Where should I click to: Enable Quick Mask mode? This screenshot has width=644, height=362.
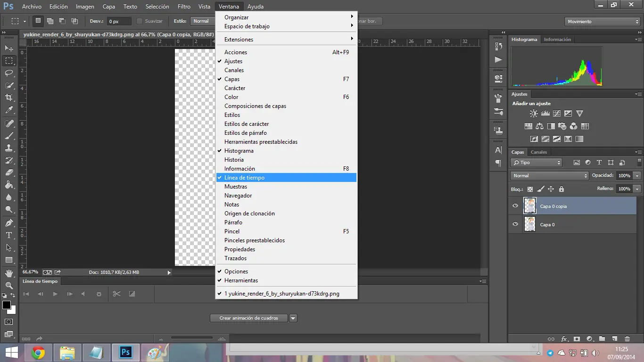[x=9, y=322]
